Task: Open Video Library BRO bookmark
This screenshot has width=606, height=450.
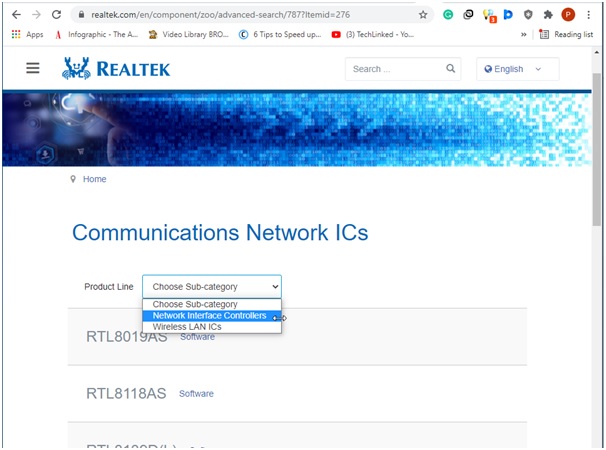Action: tap(189, 34)
